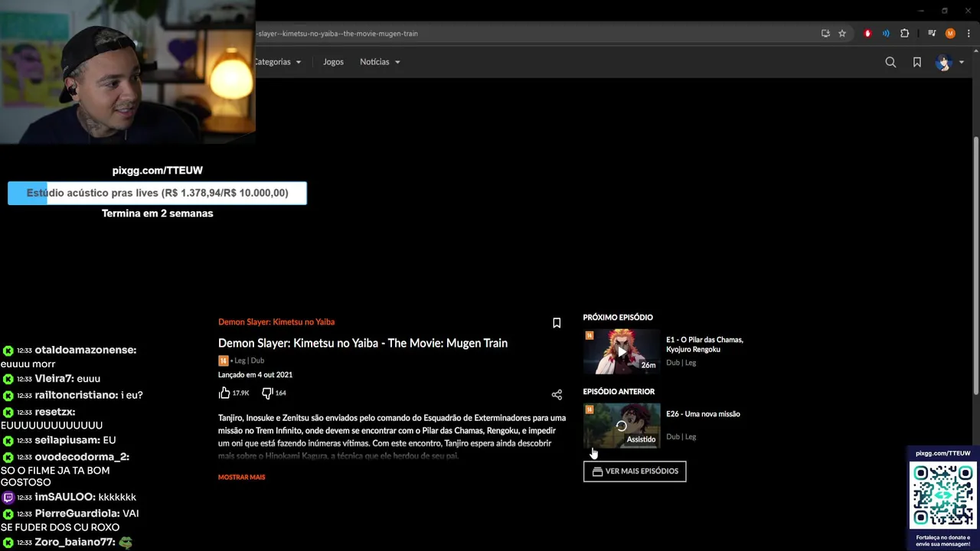
Task: Expand the Categorias dropdown
Action: (x=278, y=62)
